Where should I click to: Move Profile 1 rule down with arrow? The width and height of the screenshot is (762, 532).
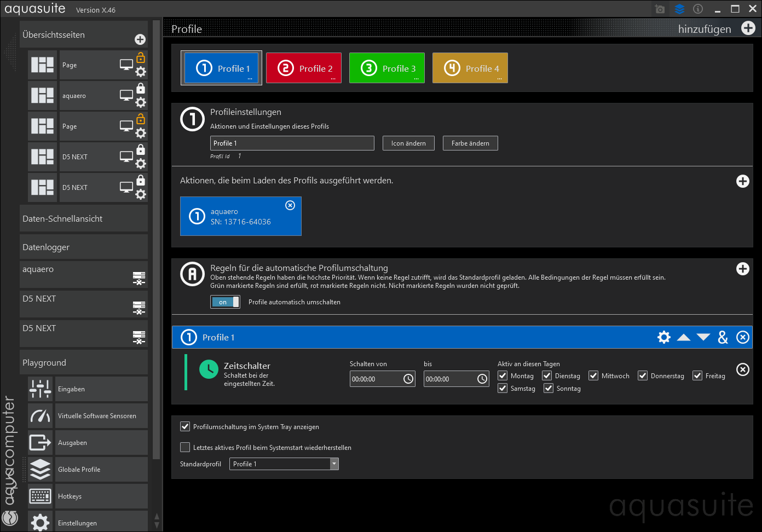coord(703,337)
